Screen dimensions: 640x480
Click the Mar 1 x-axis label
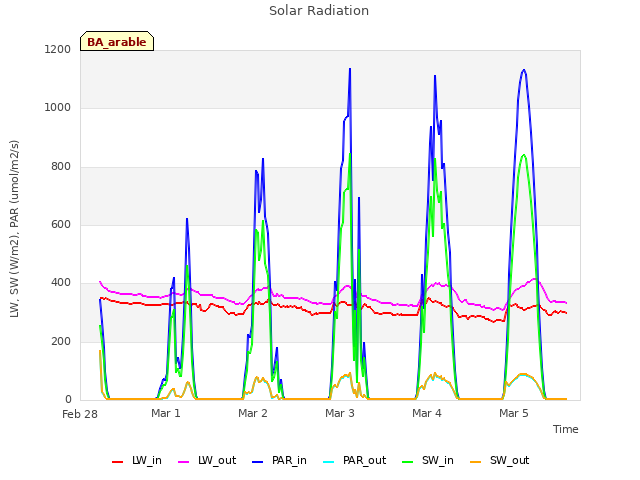pos(166,413)
